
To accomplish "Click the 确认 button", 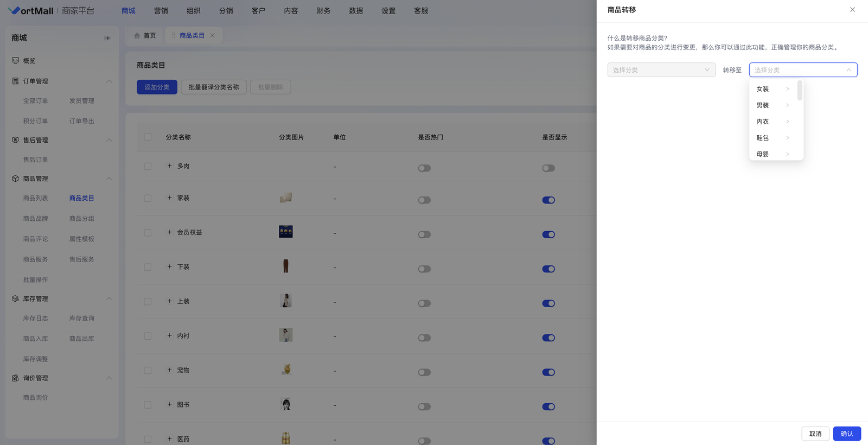I will tap(846, 434).
